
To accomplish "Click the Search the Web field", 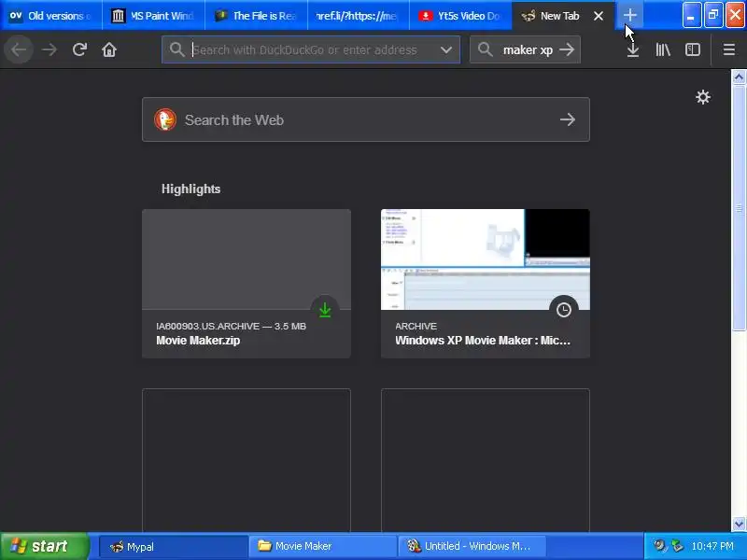I will coord(365,119).
